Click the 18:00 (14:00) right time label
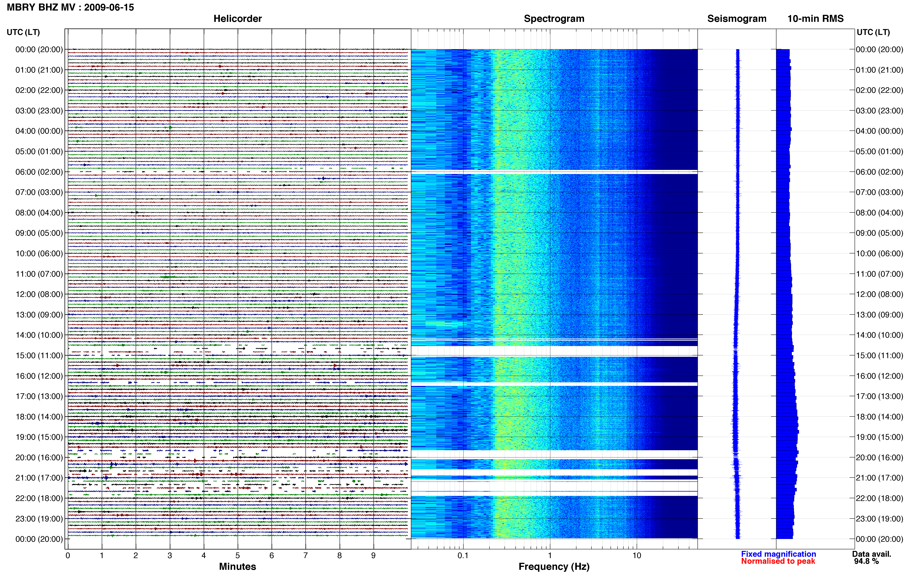 pyautogui.click(x=879, y=417)
